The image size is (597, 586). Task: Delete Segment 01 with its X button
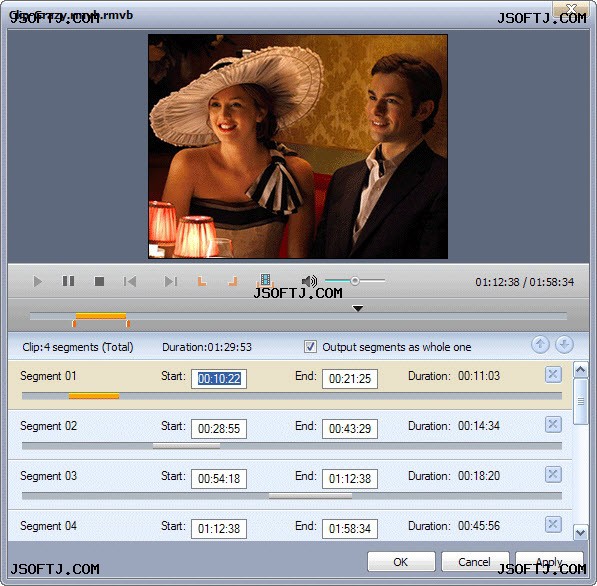pyautogui.click(x=553, y=375)
